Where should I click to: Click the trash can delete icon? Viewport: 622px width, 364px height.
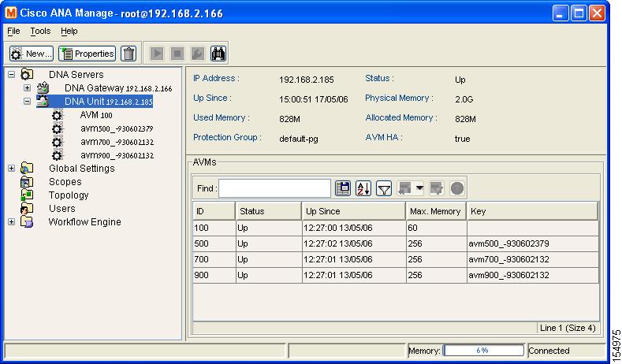[x=128, y=54]
